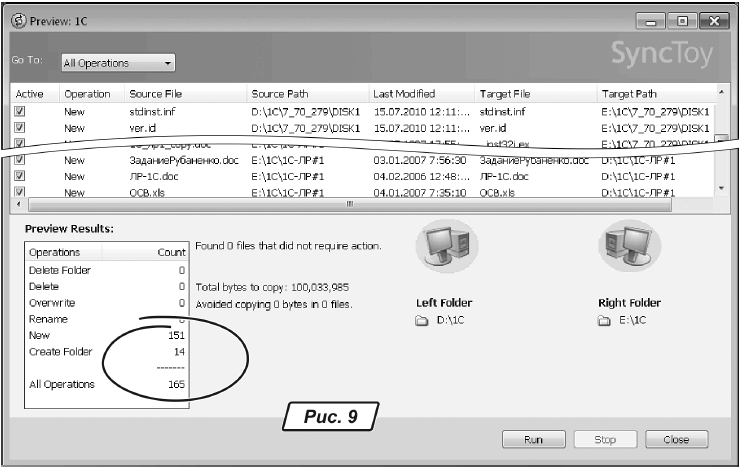The image size is (740, 469).
Task: Click the Close button at bottom
Action: point(675,440)
